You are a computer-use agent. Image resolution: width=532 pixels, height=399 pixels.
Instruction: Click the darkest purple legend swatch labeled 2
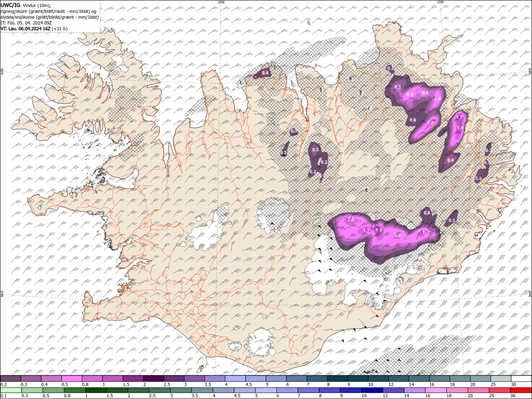point(154,379)
